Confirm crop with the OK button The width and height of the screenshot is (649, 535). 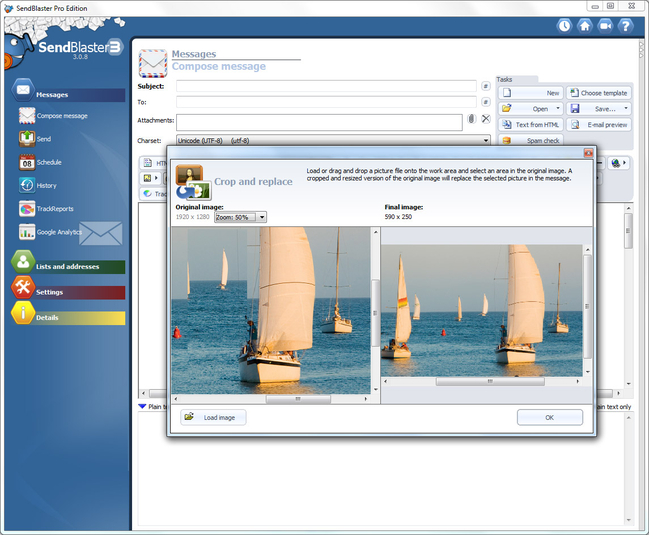tap(550, 417)
